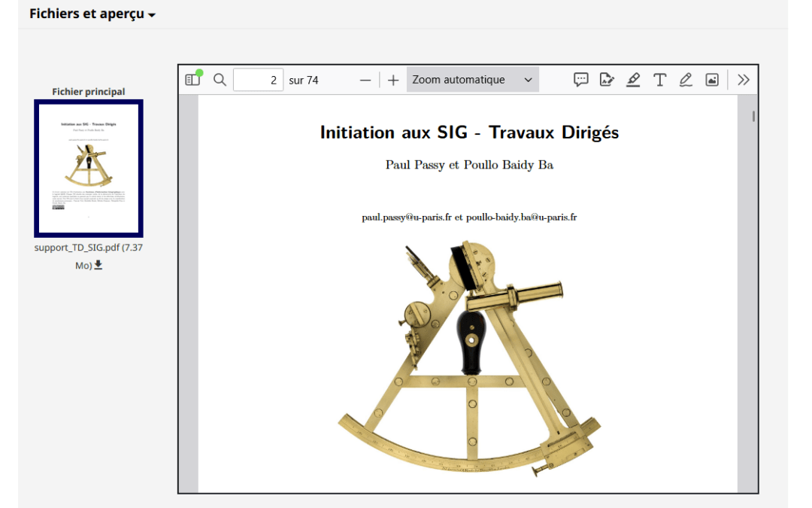
Task: Open the signature tool in the toolbar
Action: click(x=607, y=79)
